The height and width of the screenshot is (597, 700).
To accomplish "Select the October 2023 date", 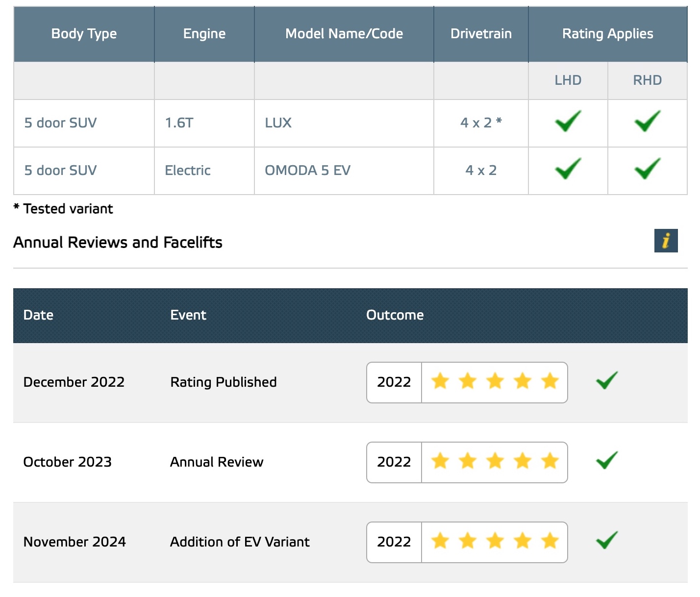I will (x=68, y=462).
